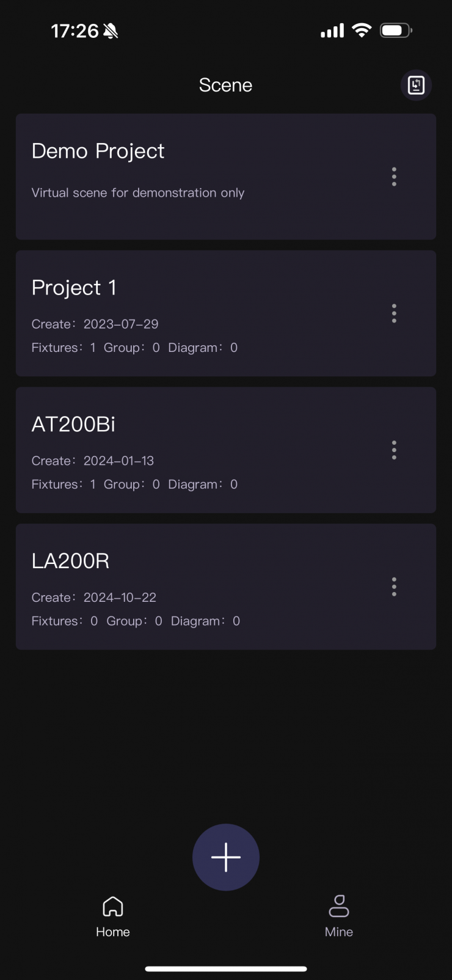Image resolution: width=452 pixels, height=980 pixels.
Task: Tap the battery indicator icon
Action: [x=396, y=31]
